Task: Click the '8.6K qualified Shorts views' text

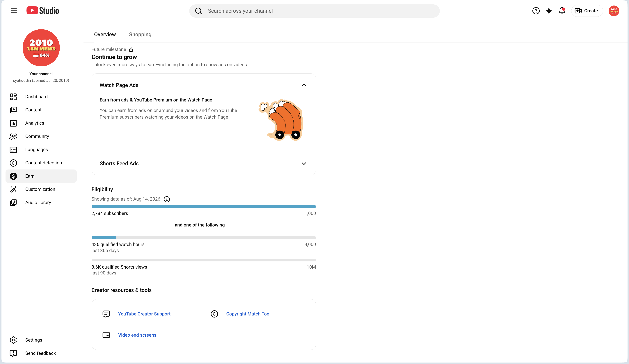Action: click(x=119, y=267)
